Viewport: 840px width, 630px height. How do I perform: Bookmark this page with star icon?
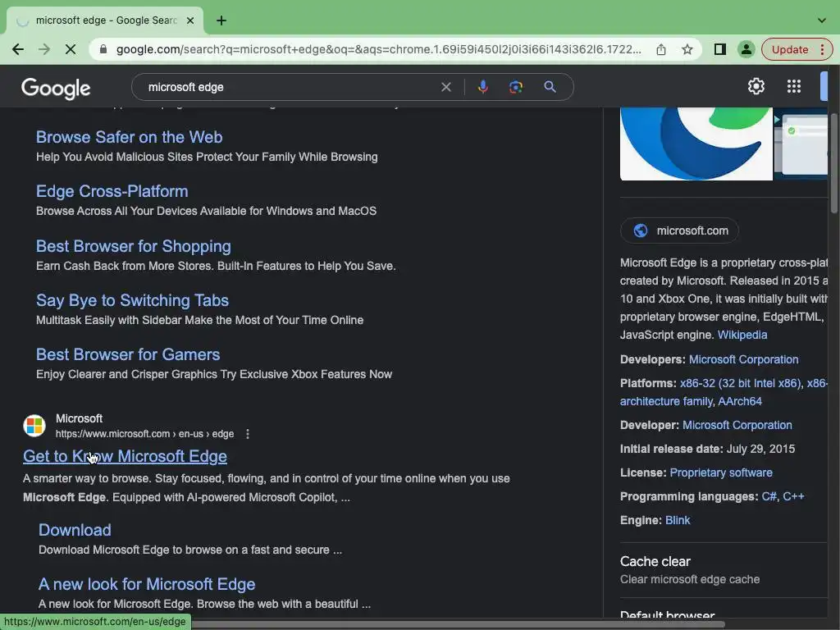click(x=687, y=49)
